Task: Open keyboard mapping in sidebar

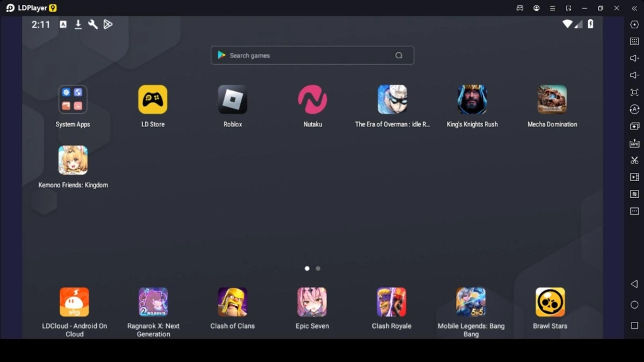Action: click(634, 41)
